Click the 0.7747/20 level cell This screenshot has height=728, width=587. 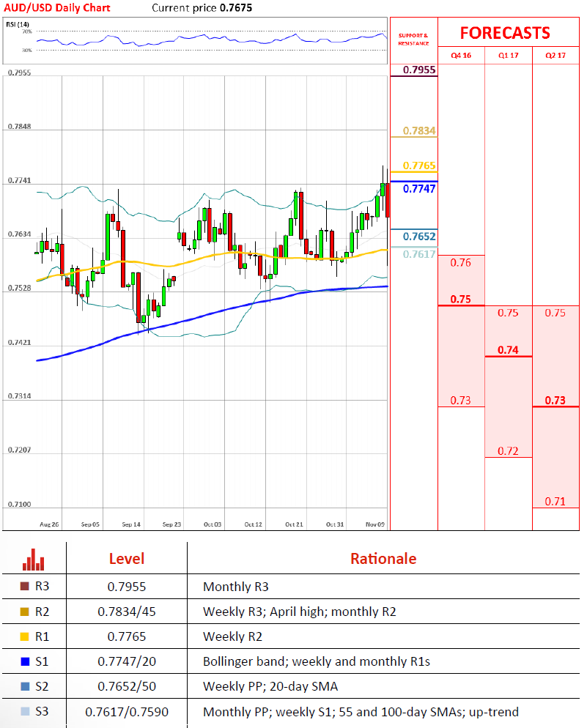pyautogui.click(x=126, y=661)
